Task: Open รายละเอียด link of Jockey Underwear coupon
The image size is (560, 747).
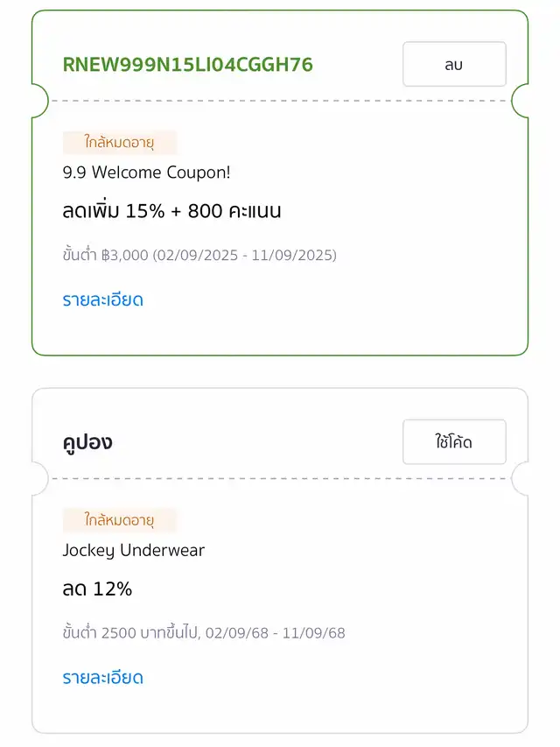Action: [102, 677]
